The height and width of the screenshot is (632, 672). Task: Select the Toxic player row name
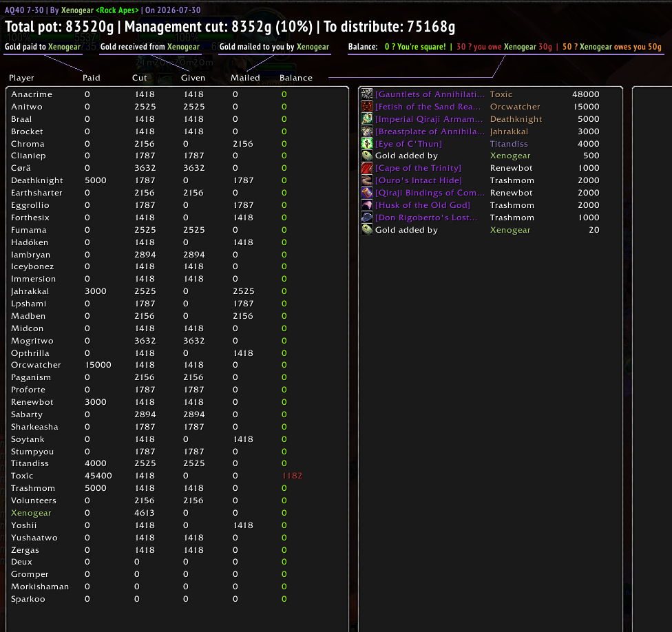point(22,476)
